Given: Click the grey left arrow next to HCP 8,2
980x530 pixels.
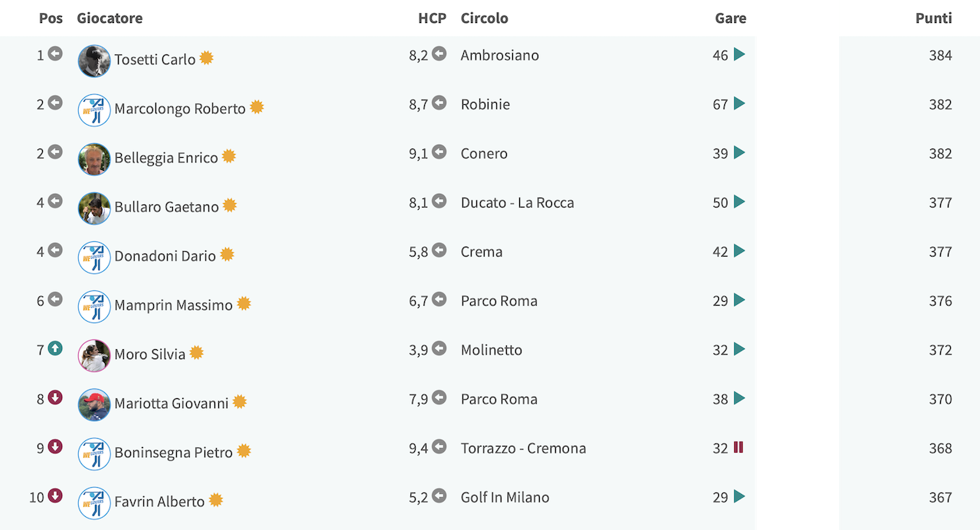Looking at the screenshot, I should 439,54.
